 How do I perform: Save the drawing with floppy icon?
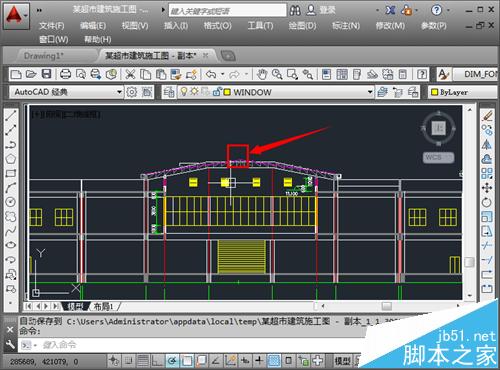coord(46,74)
